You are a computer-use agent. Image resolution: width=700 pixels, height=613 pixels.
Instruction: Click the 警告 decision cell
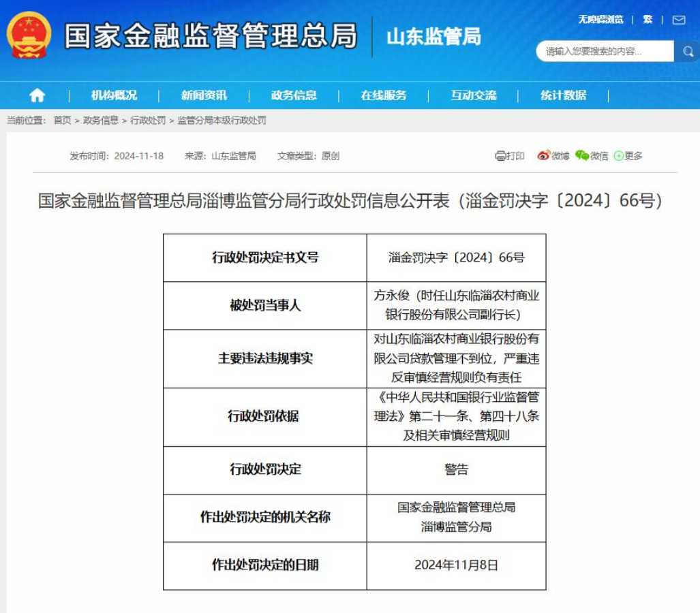(456, 470)
